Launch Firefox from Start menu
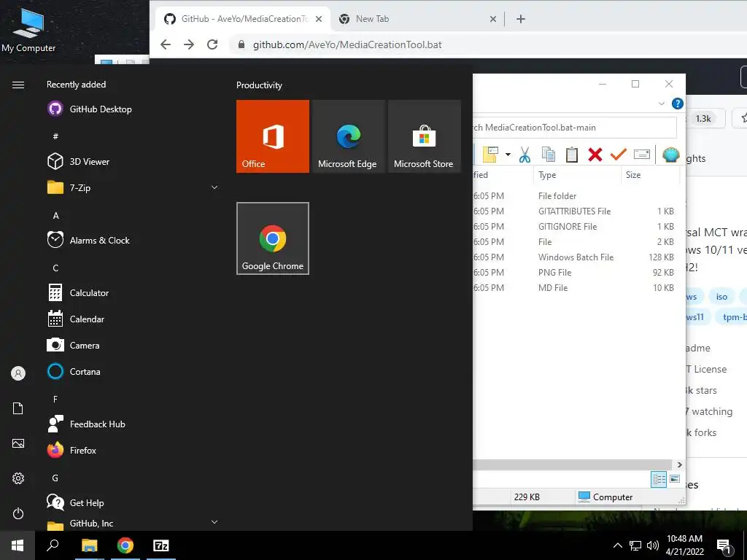This screenshot has width=747, height=560. pos(72,450)
